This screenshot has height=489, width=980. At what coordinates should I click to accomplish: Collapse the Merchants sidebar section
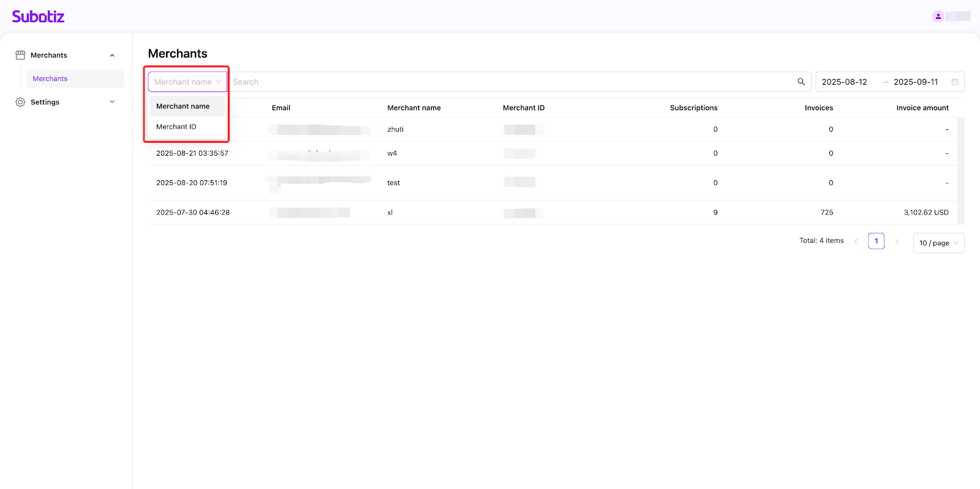pyautogui.click(x=112, y=55)
